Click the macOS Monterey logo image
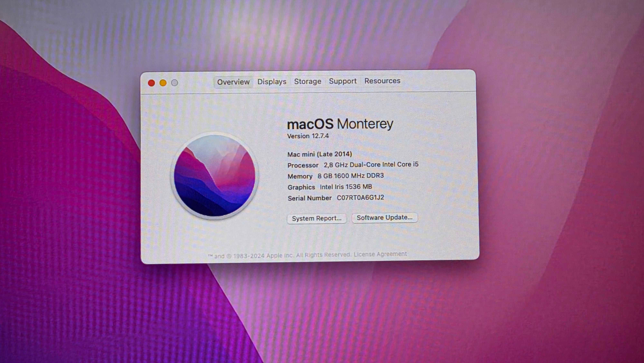Viewport: 644px width, 363px height. click(214, 176)
